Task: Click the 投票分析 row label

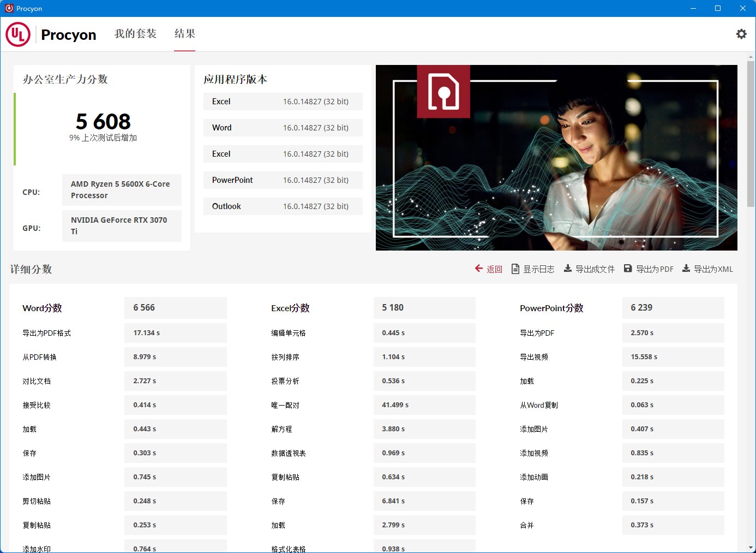Action: [x=285, y=381]
